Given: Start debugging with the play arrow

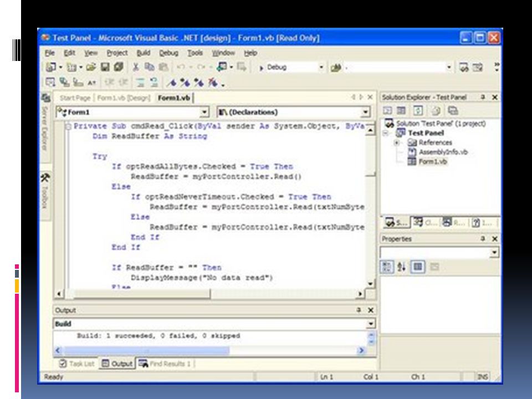Looking at the screenshot, I should click(261, 68).
